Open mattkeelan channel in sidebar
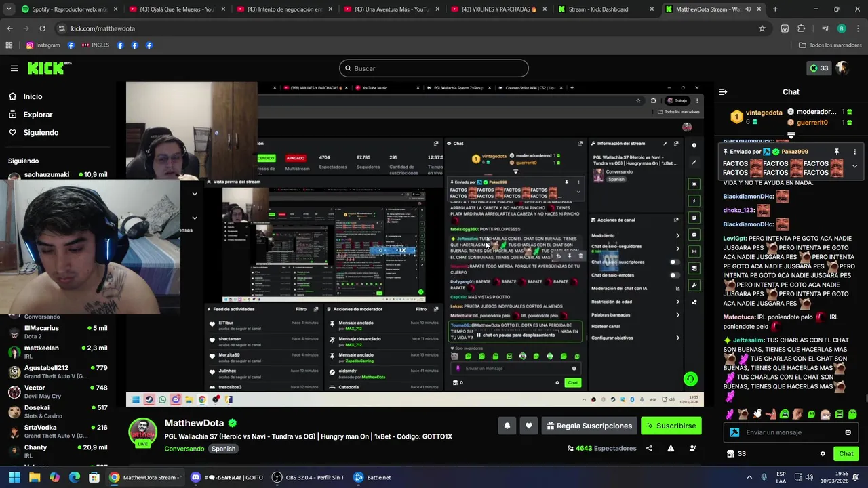 (x=58, y=352)
